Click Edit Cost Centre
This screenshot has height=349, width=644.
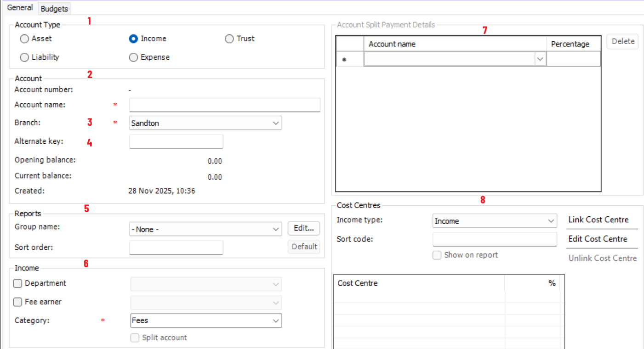[598, 239]
